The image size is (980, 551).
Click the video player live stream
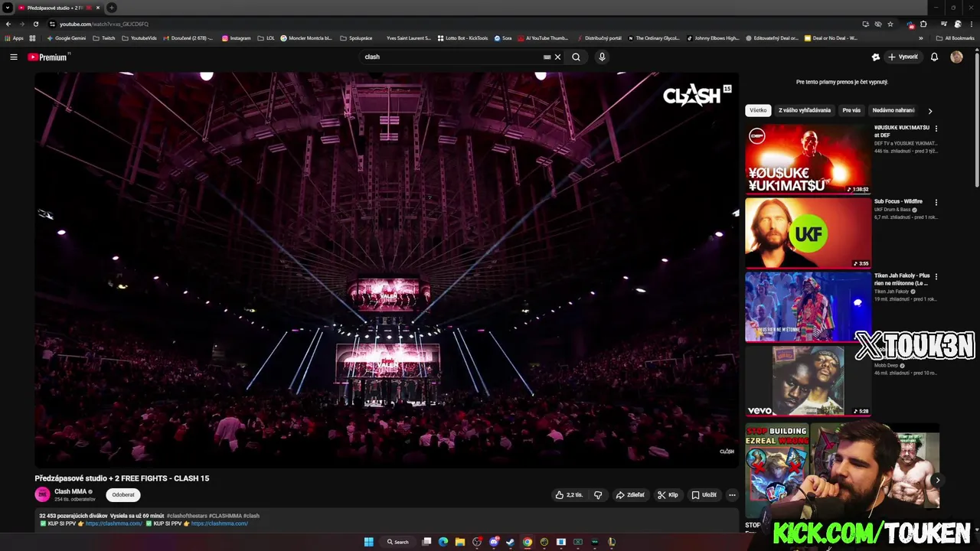click(387, 269)
